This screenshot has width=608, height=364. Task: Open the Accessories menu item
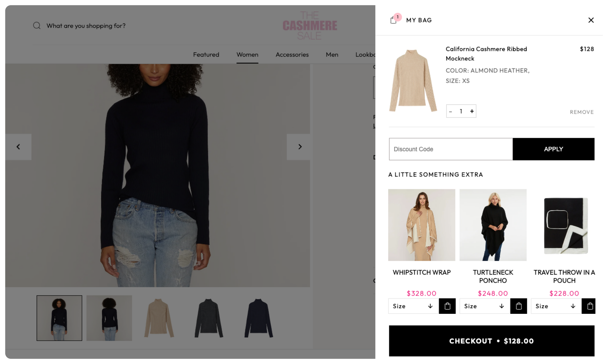pyautogui.click(x=292, y=55)
